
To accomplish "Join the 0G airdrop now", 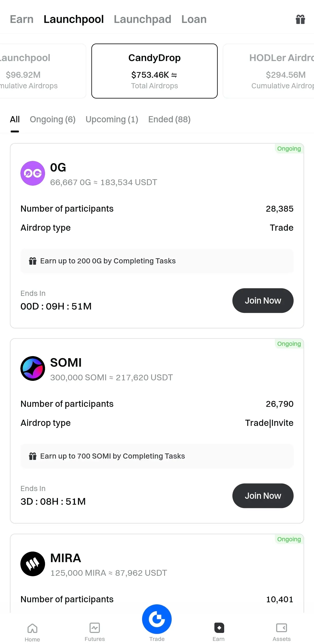I will [x=263, y=300].
